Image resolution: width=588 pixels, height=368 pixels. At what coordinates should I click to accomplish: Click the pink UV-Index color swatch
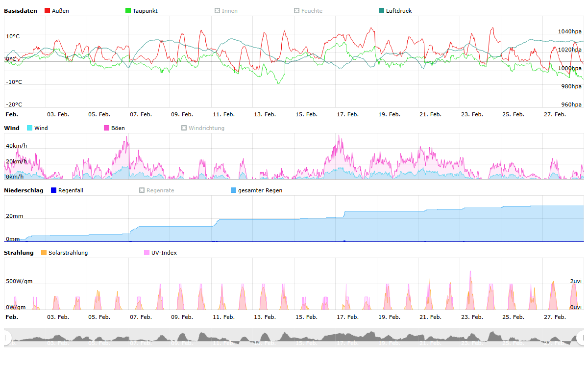pos(147,253)
